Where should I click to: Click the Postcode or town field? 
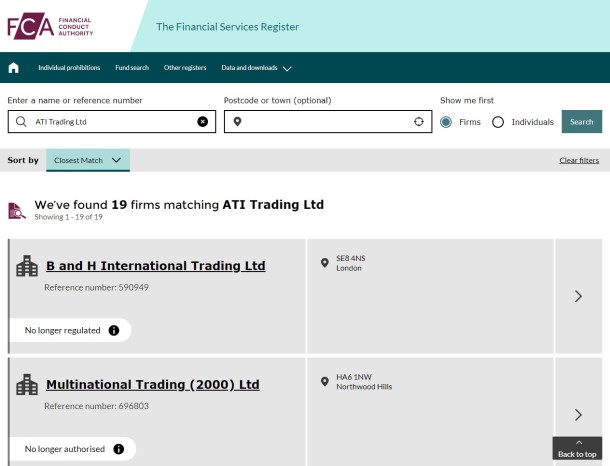(328, 122)
